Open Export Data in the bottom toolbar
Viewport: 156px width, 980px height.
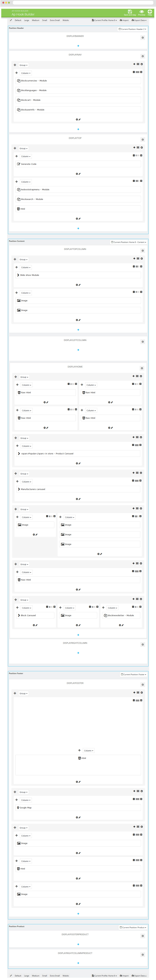tap(139, 976)
